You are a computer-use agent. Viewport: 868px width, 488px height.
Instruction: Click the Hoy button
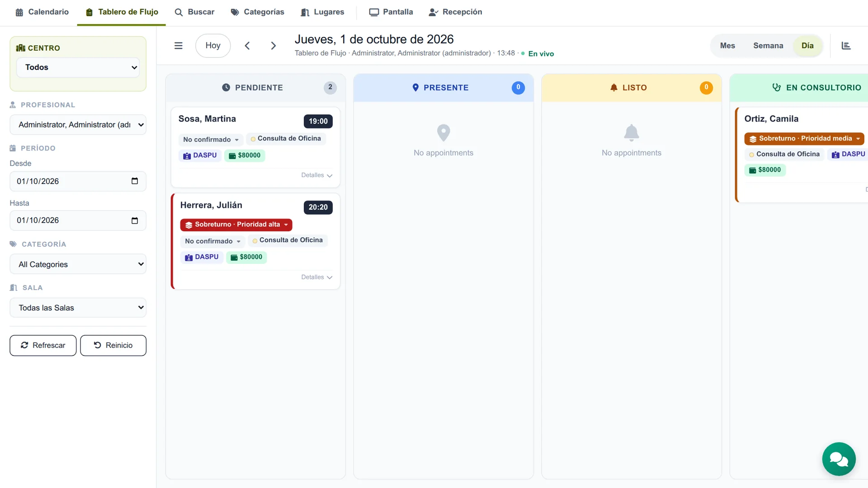pyautogui.click(x=213, y=46)
